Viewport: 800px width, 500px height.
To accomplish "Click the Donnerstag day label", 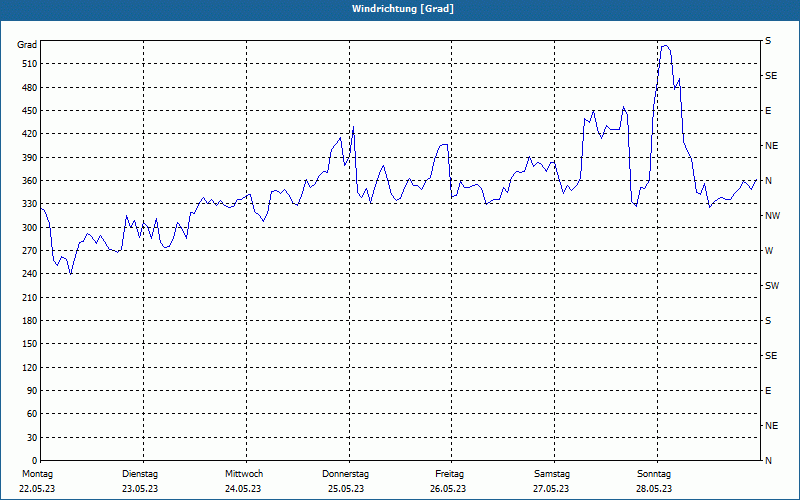I will point(345,474).
